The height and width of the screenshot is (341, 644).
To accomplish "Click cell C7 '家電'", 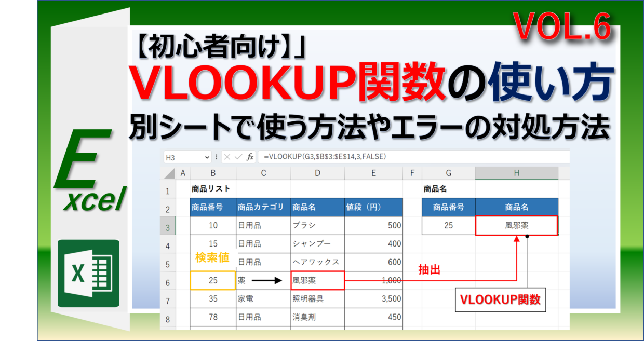I will click(263, 299).
